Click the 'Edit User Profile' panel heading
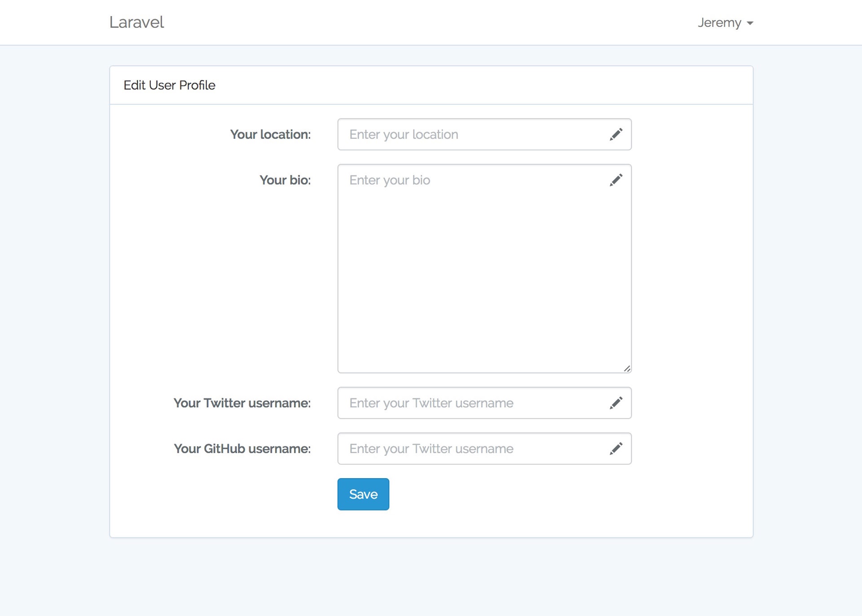Viewport: 862px width, 616px height. point(169,85)
